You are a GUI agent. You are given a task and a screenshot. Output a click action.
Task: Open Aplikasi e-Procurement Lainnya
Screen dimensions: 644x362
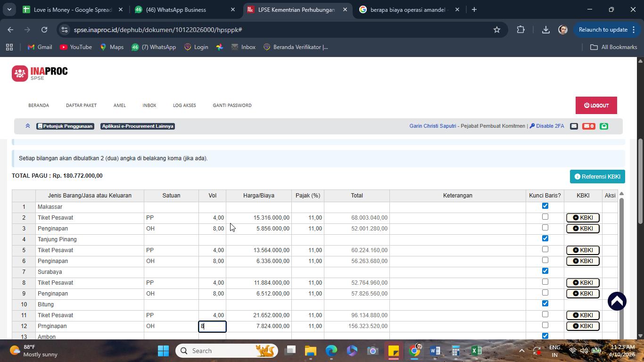pos(138,126)
